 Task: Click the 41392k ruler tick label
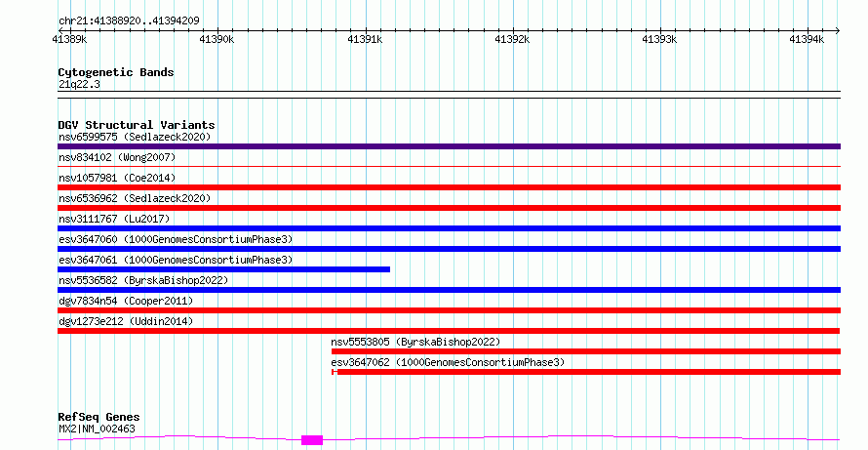point(512,39)
